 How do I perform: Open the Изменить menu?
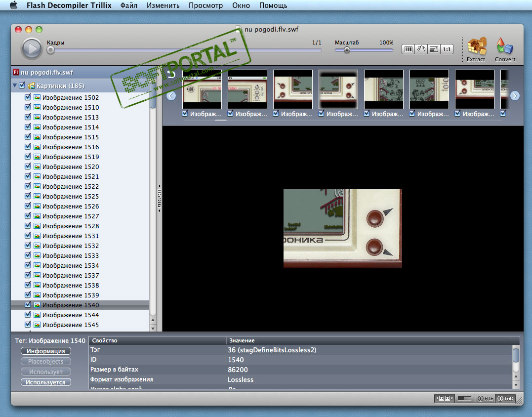[163, 5]
